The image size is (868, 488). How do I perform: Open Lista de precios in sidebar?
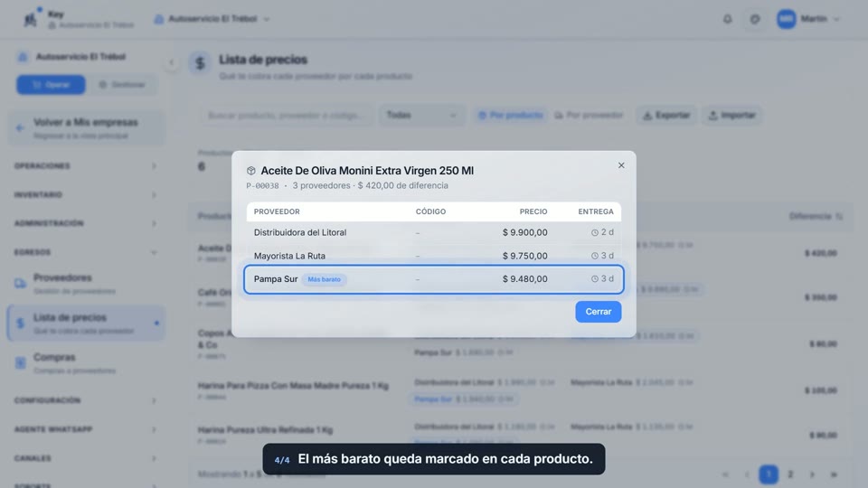point(87,324)
